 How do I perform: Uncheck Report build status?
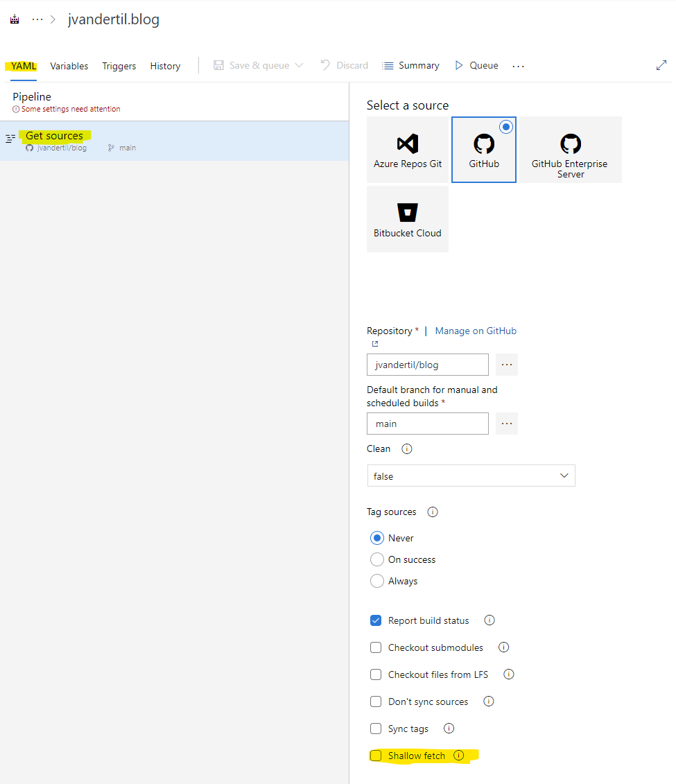[x=376, y=620]
